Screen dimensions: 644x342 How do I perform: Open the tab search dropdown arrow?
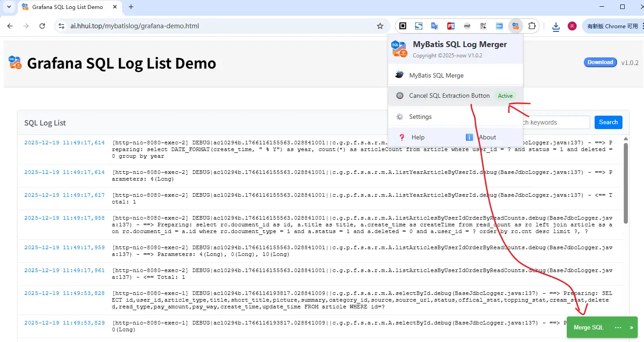coord(9,7)
